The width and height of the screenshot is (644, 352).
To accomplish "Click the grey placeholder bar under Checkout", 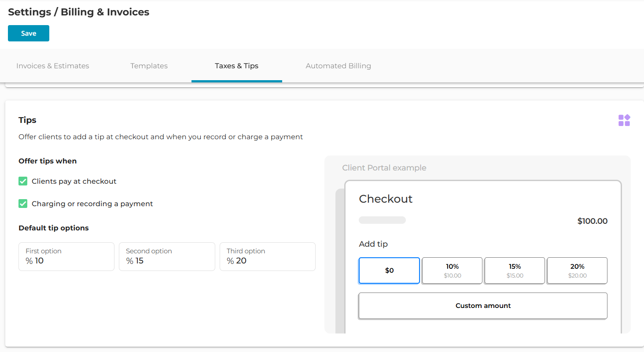I will (382, 220).
